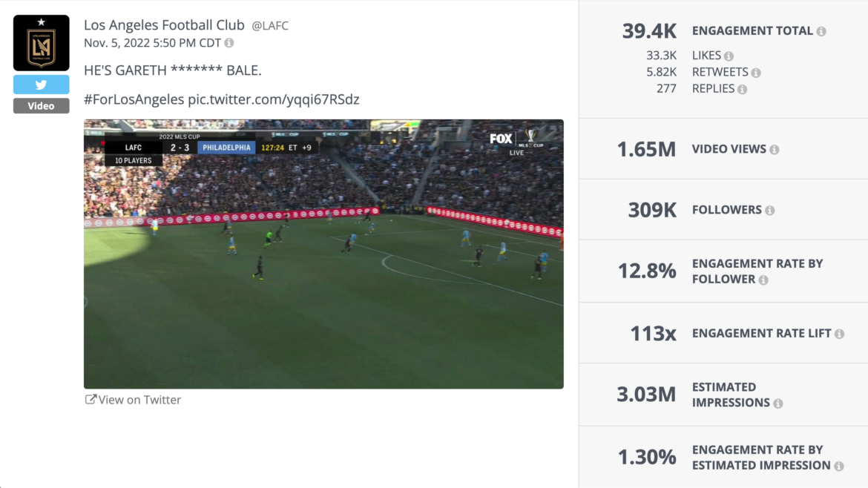Click info icon for Engagement Rate by Estimated Impression
This screenshot has height=488, width=868.
[x=838, y=466]
